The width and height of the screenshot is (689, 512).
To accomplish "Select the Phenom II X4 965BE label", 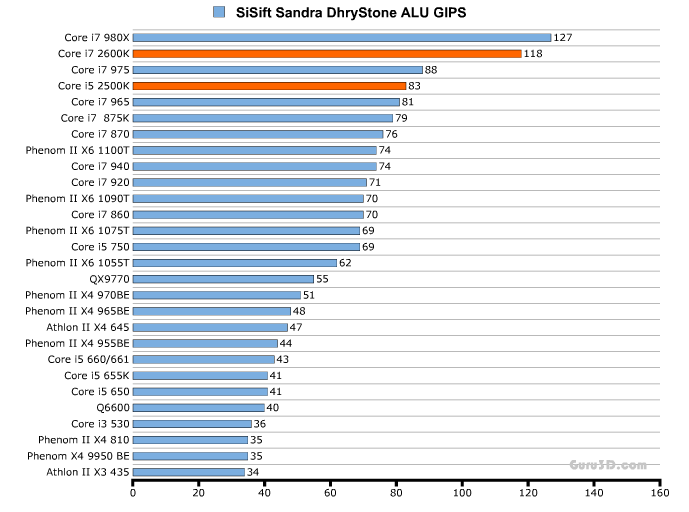I will 77,311.
